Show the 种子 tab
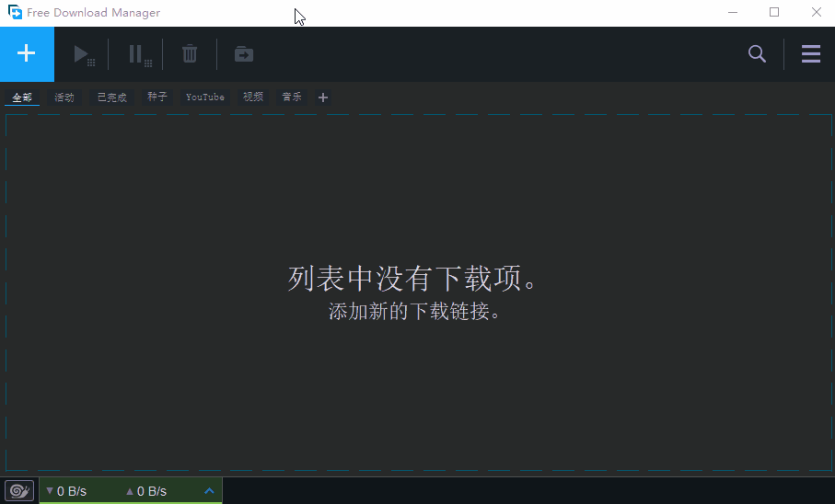The width and height of the screenshot is (835, 504). click(x=157, y=97)
